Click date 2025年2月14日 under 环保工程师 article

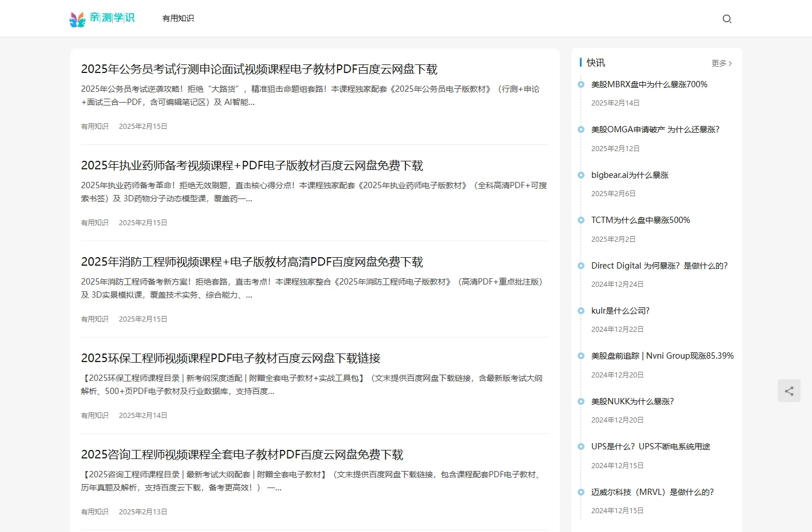point(143,416)
